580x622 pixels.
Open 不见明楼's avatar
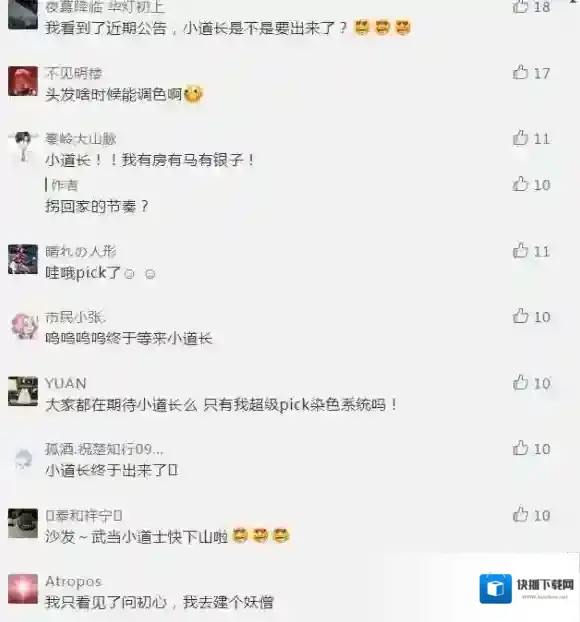[x=23, y=81]
